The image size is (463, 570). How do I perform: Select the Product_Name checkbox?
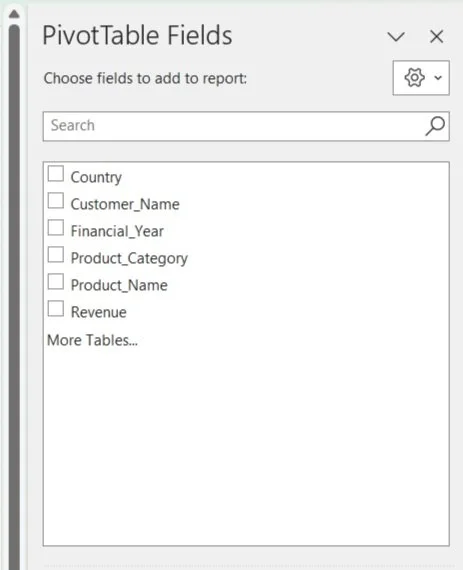point(56,281)
